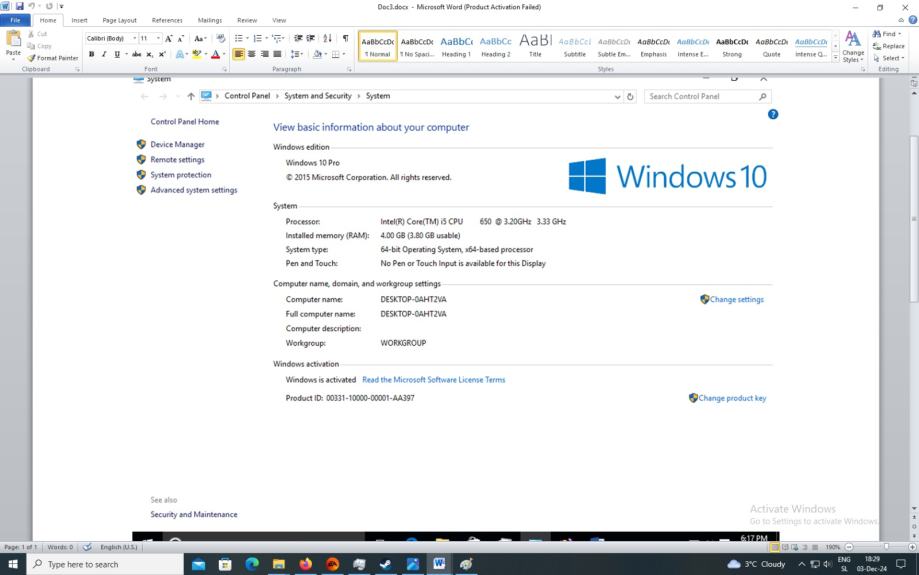The height and width of the screenshot is (575, 919).
Task: Zoom out with the minus button
Action: point(849,547)
